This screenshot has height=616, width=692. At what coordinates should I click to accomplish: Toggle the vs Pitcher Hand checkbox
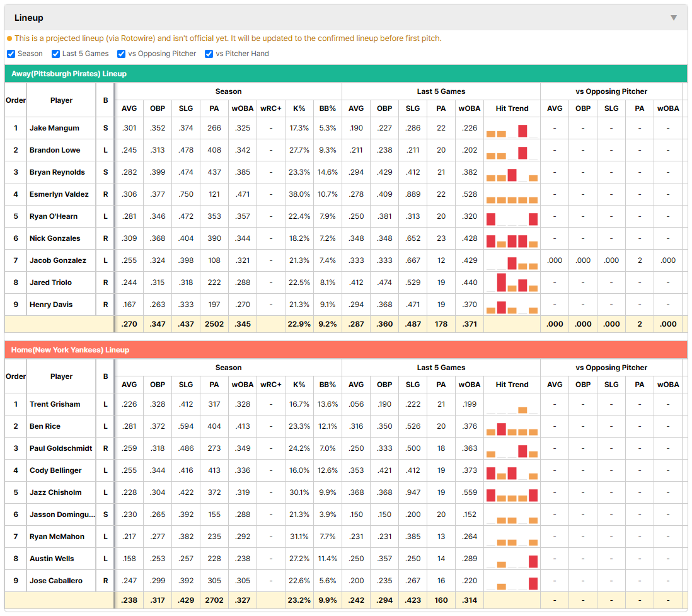point(209,54)
